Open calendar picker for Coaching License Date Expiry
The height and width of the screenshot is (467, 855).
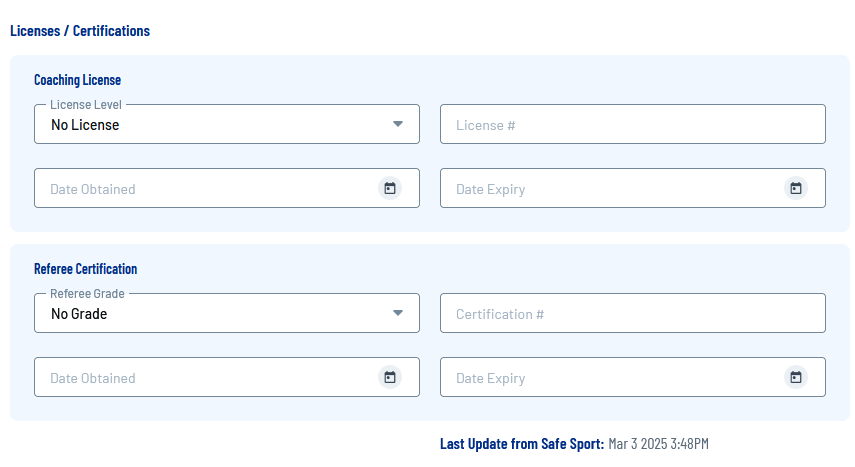796,188
